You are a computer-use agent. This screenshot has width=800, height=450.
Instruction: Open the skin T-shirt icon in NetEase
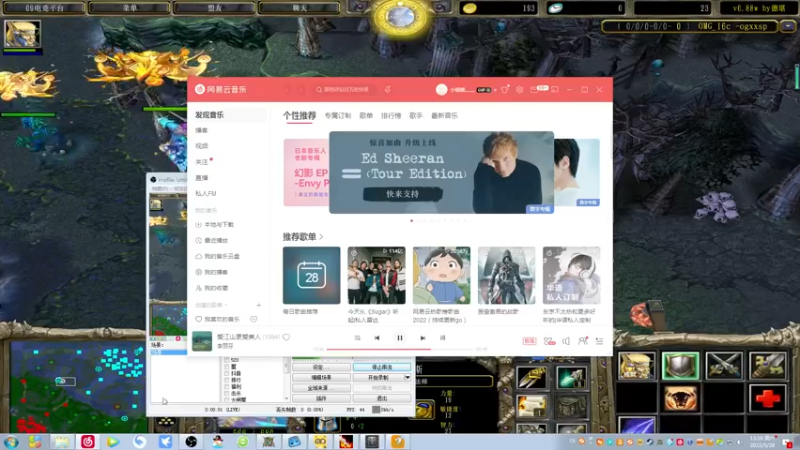(x=505, y=89)
